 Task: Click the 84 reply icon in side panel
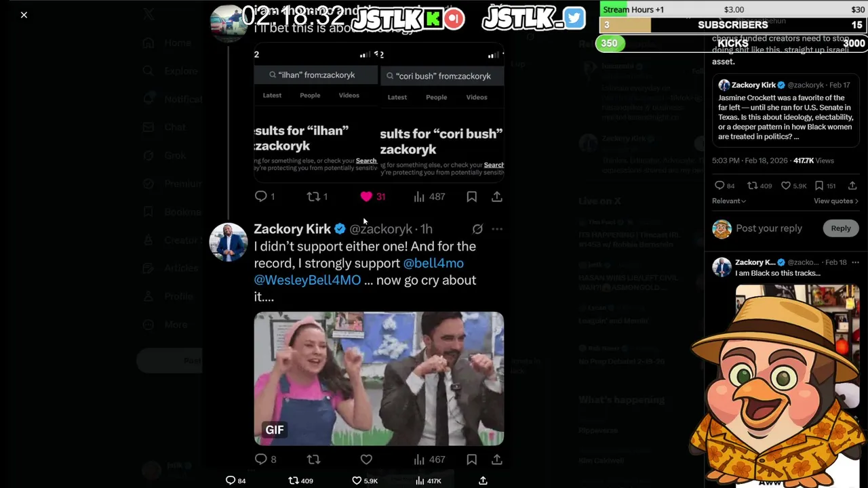719,186
